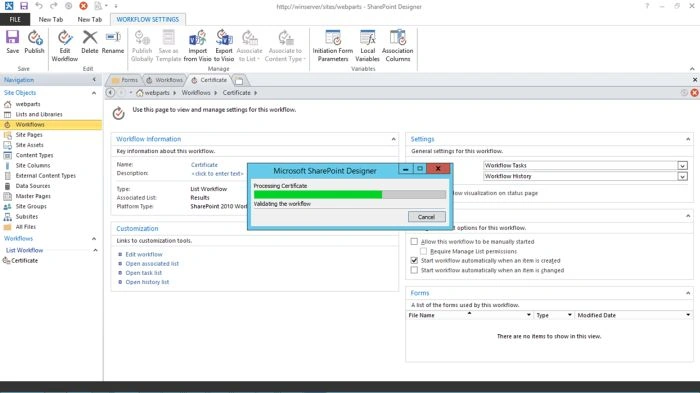Viewport: 700px width, 393px height.
Task: Collapse the List Workflow group
Action: pos(95,250)
